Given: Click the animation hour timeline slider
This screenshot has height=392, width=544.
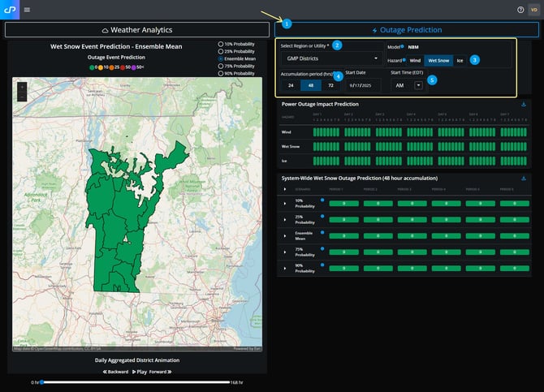Looking at the screenshot, I should click(134, 381).
